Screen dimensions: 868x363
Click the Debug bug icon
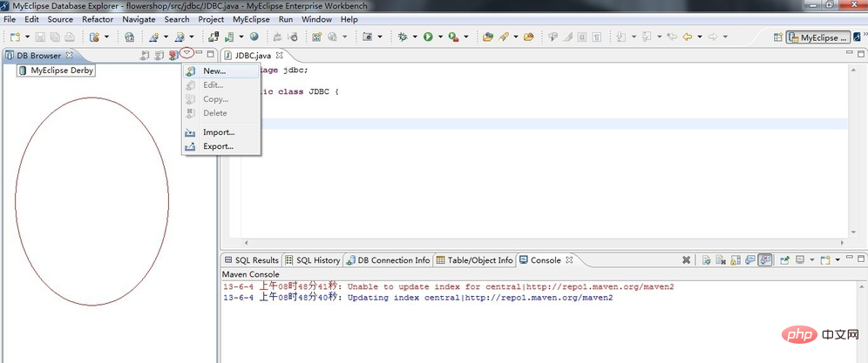click(403, 37)
